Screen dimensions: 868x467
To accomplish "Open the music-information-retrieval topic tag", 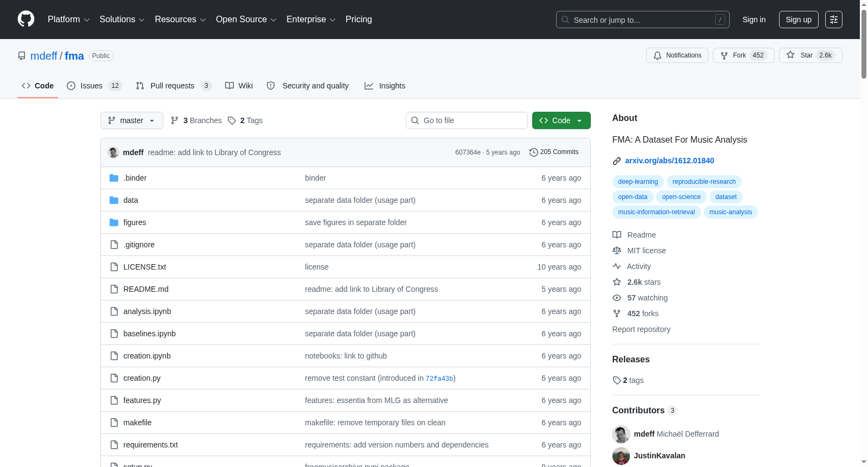I will coord(656,212).
